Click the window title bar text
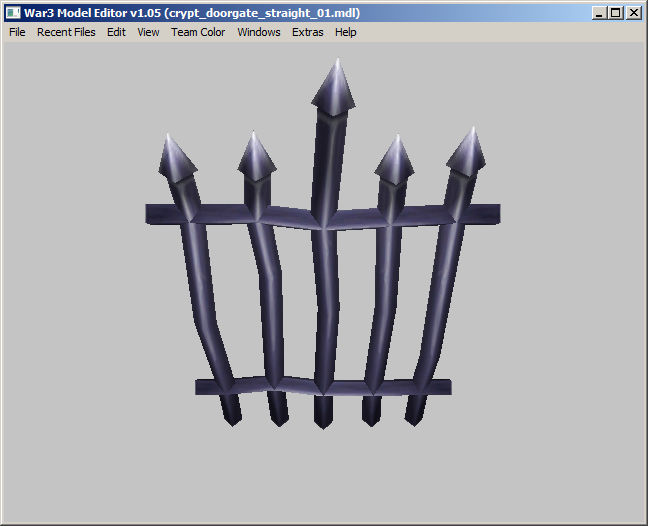This screenshot has height=526, width=648. point(192,13)
